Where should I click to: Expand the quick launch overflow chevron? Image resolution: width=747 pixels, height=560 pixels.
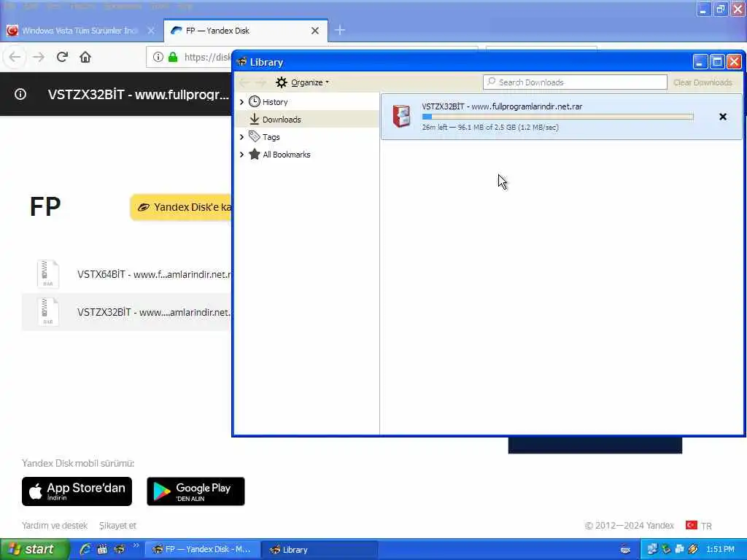coord(136,545)
